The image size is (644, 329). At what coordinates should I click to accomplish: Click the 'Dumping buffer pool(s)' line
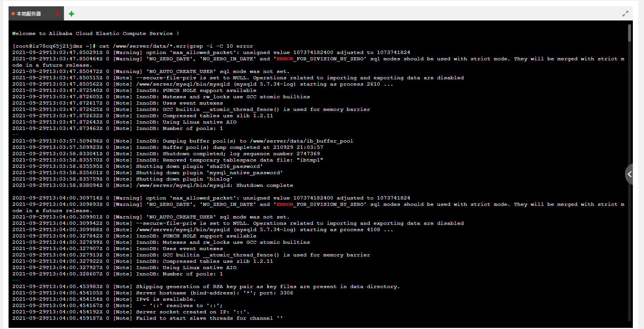point(182,141)
